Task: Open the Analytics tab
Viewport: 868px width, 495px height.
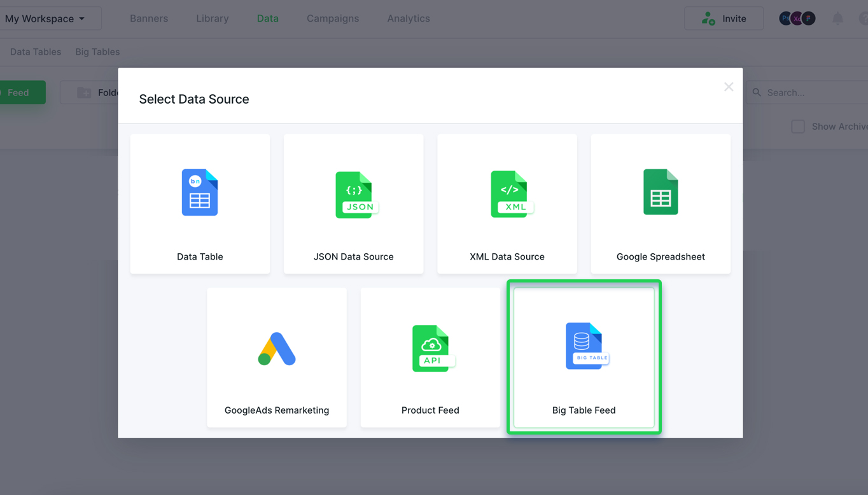Action: pos(409,18)
